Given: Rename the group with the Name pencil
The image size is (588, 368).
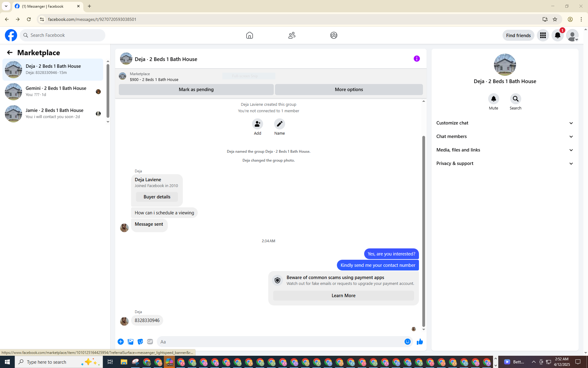Looking at the screenshot, I should (x=280, y=124).
